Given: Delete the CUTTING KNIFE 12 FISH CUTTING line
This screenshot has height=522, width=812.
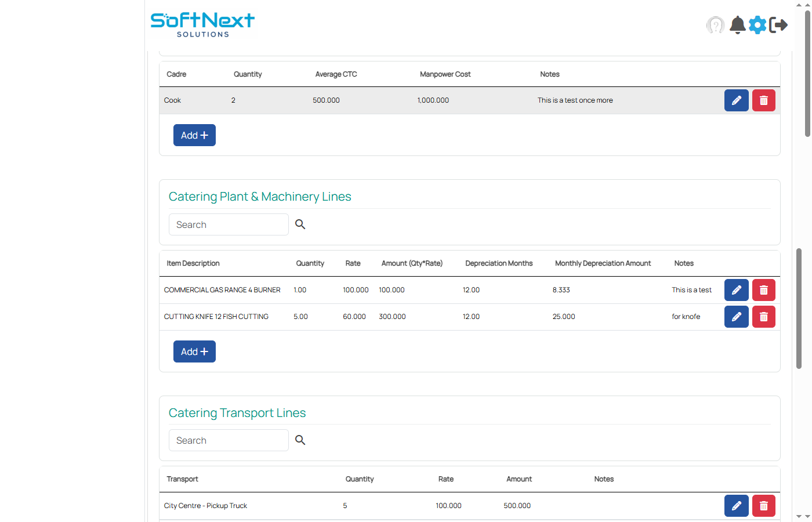Looking at the screenshot, I should click(x=763, y=317).
